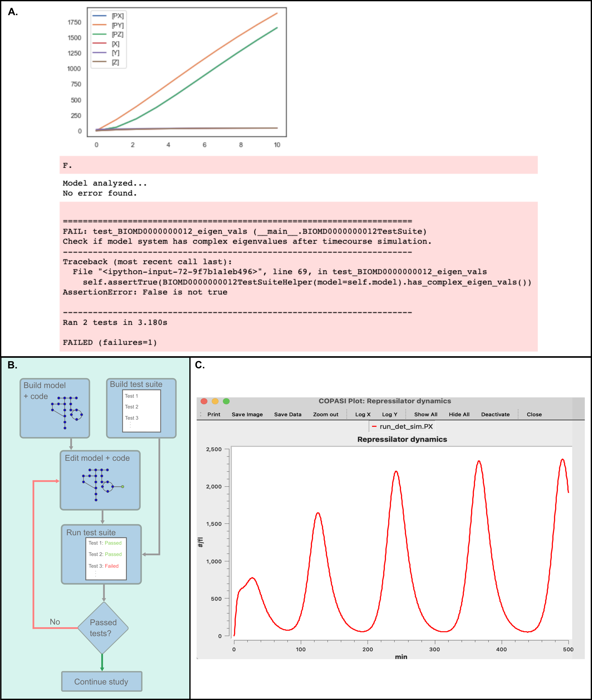This screenshot has width=592, height=700.
Task: Click 'No error found.' output line
Action: 100,193
